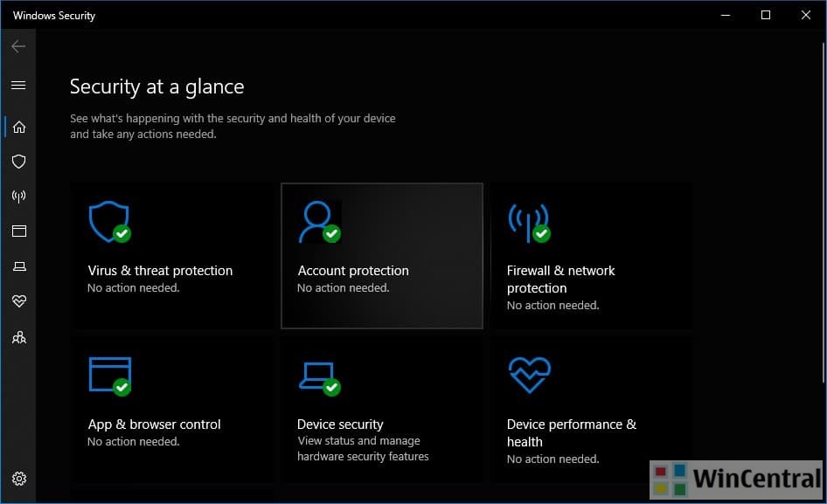
Task: Open the Device security tile
Action: click(x=381, y=408)
